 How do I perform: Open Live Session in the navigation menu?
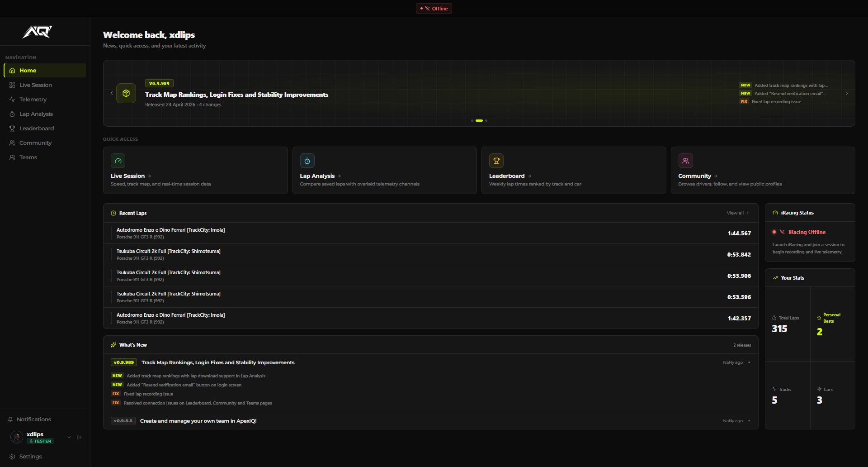click(45, 85)
